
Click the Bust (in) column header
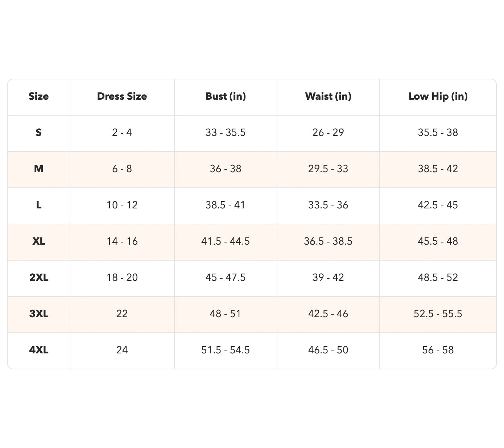pos(226,96)
